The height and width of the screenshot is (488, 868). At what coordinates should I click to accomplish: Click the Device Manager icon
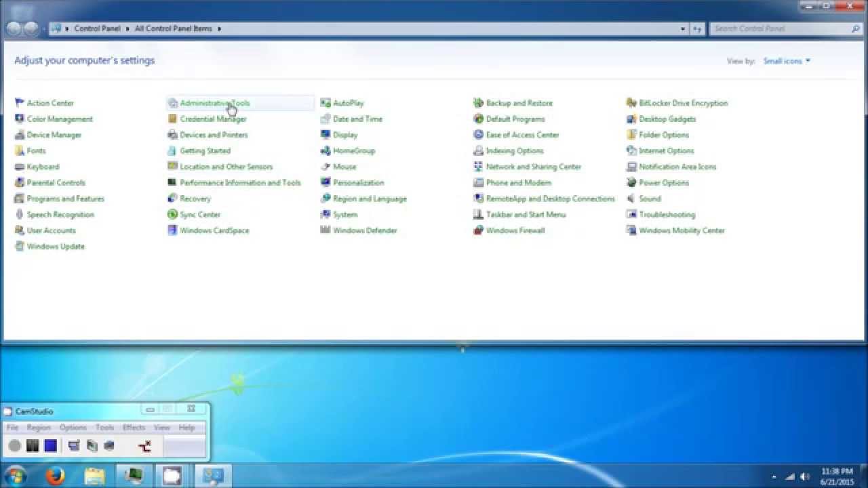20,135
